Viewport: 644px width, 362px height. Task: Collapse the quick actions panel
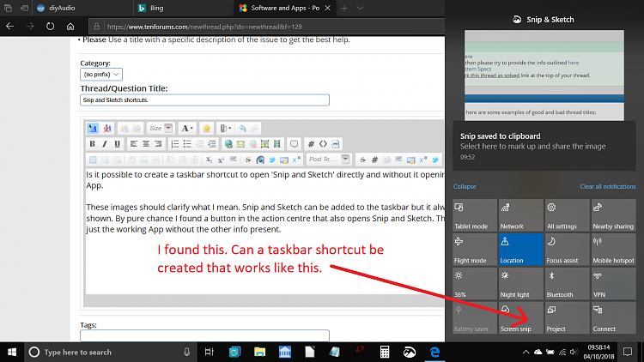[465, 186]
